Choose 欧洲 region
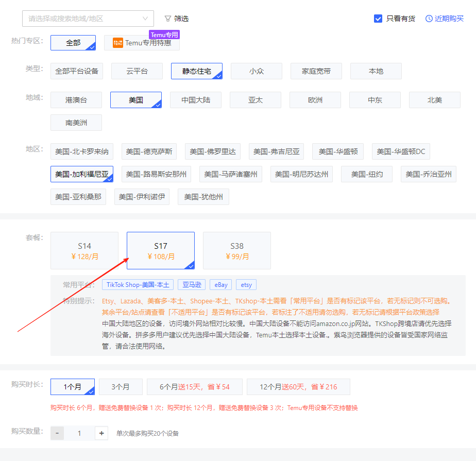The width and height of the screenshot is (476, 461). coord(315,100)
